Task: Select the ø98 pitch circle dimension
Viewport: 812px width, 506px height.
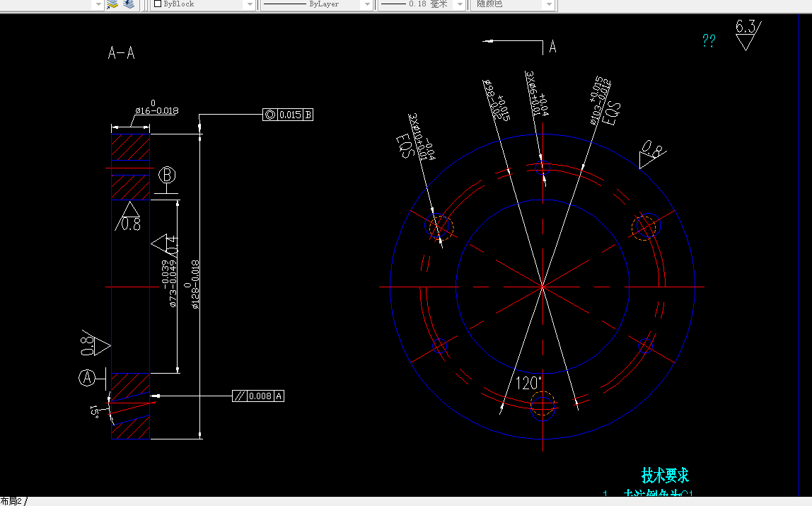Action: coord(497,101)
